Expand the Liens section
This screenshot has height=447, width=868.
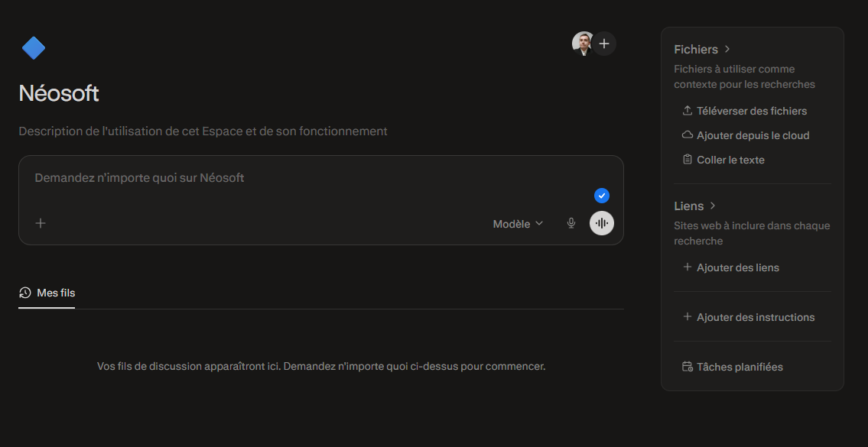pyautogui.click(x=694, y=206)
